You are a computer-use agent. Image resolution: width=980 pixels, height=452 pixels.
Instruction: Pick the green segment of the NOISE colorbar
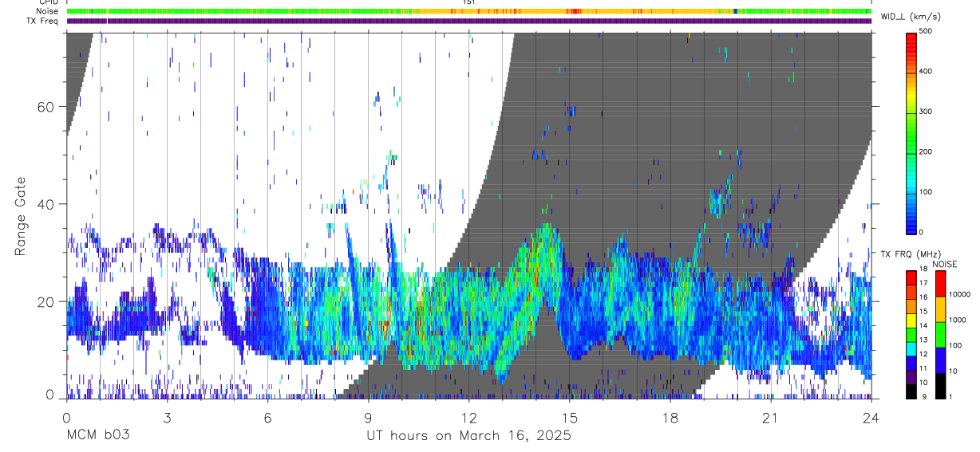pyautogui.click(x=940, y=335)
